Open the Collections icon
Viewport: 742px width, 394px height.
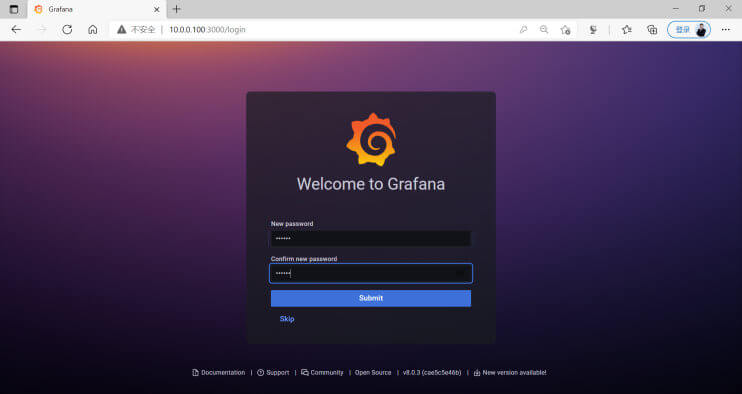coord(652,29)
